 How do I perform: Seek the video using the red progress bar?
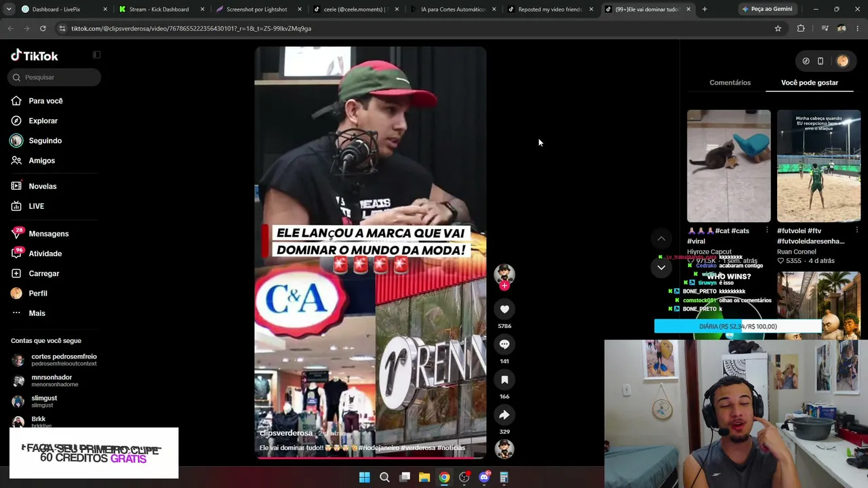point(370,458)
